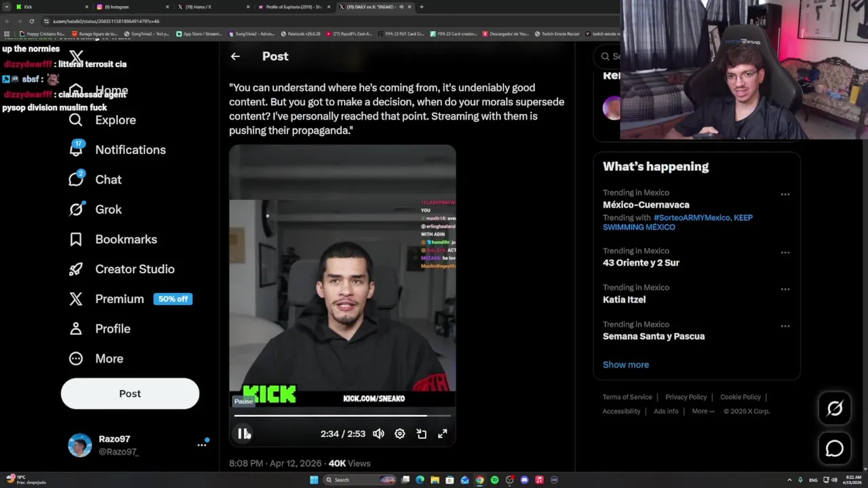Open the tab search dropdown in Chrome
This screenshot has height=488, width=868.
(x=7, y=7)
